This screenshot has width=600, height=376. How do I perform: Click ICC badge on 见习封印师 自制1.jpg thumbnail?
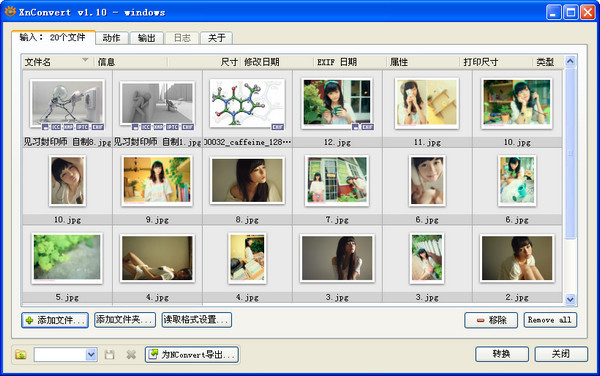point(146,127)
